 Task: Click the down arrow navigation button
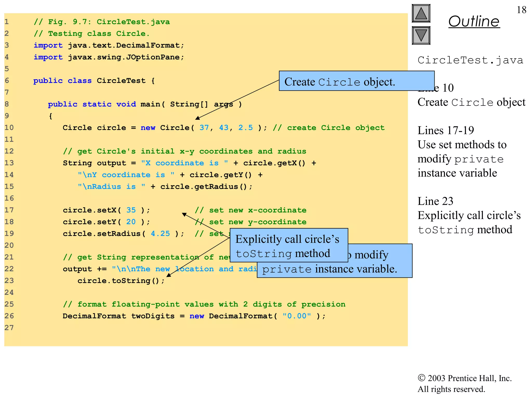click(421, 35)
